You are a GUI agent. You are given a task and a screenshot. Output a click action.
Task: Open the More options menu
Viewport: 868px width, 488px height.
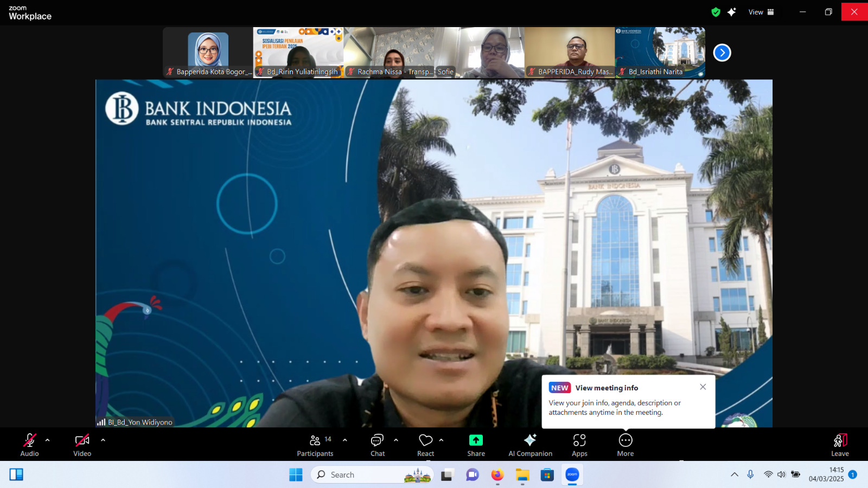pos(626,445)
